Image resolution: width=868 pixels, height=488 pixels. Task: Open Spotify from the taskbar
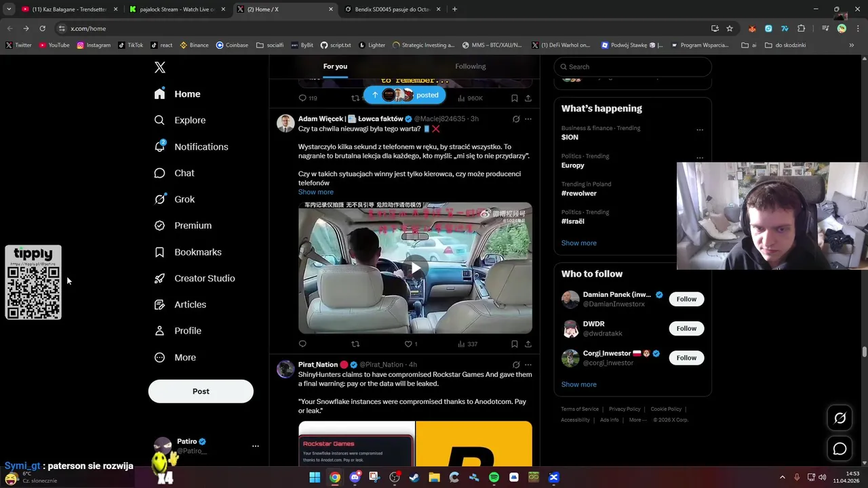tap(494, 477)
